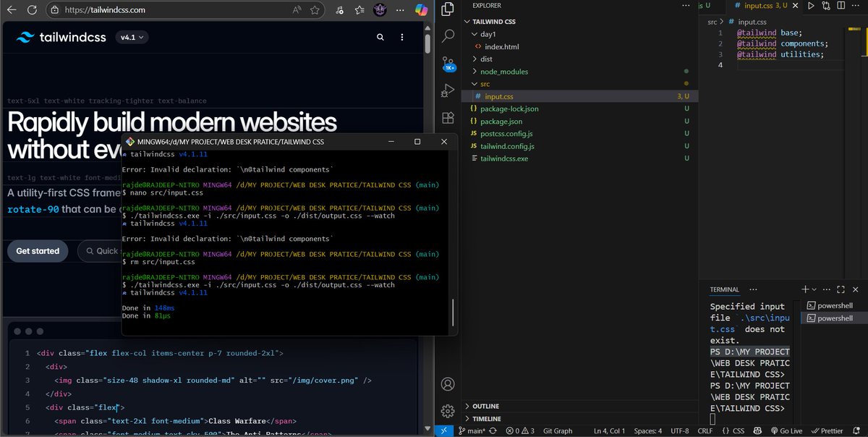Open Edge settings and more menu
Screen dimensions: 868x437
400,10
